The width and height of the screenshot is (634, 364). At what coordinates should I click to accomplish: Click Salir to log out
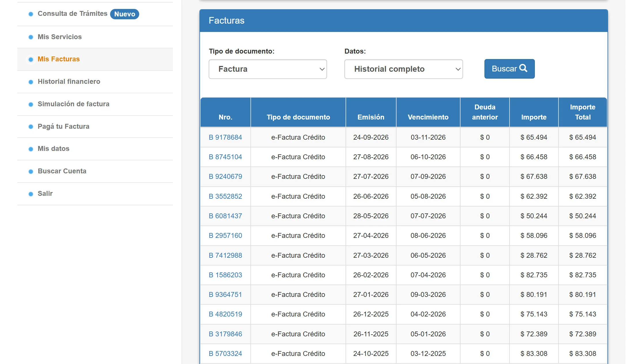click(45, 194)
